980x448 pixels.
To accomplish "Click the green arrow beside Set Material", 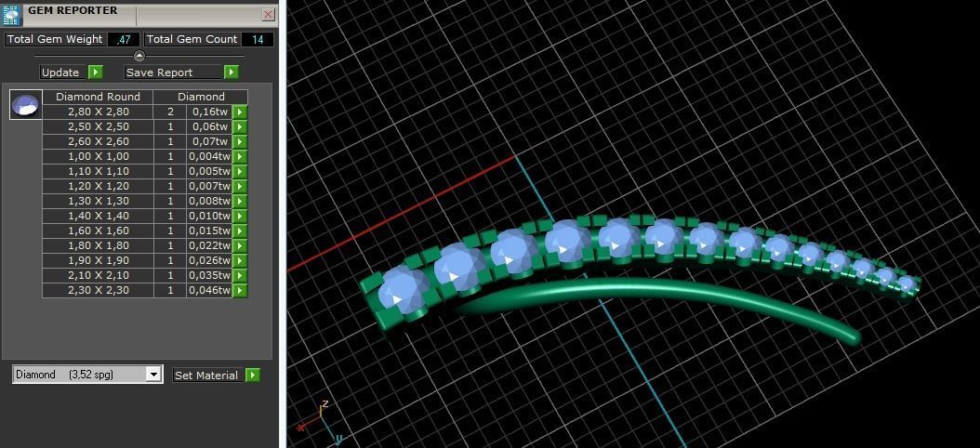I will click(253, 376).
